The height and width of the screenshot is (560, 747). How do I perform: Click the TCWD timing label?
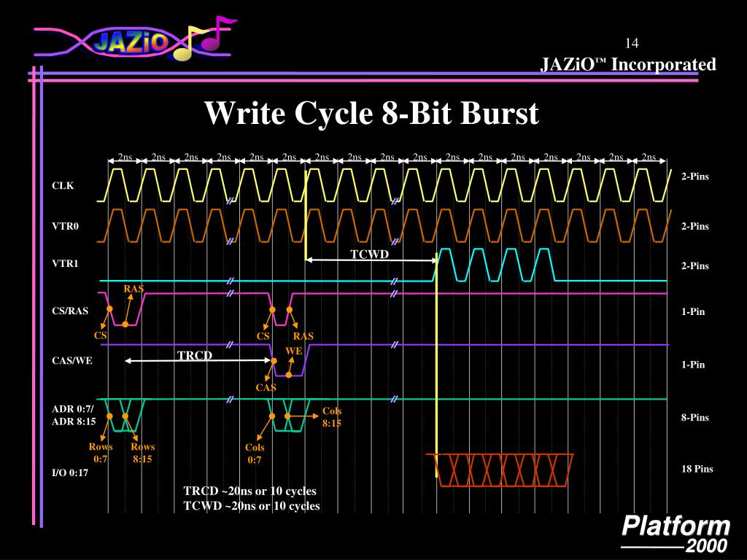[x=370, y=254]
